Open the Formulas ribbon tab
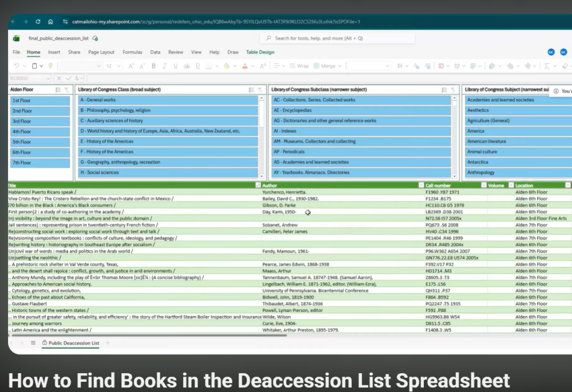The height and width of the screenshot is (392, 572). pyautogui.click(x=132, y=52)
